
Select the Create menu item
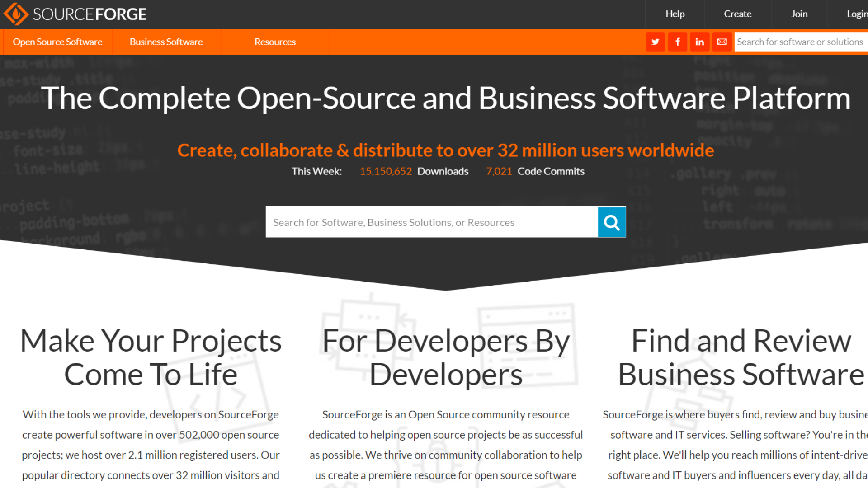pos(737,14)
